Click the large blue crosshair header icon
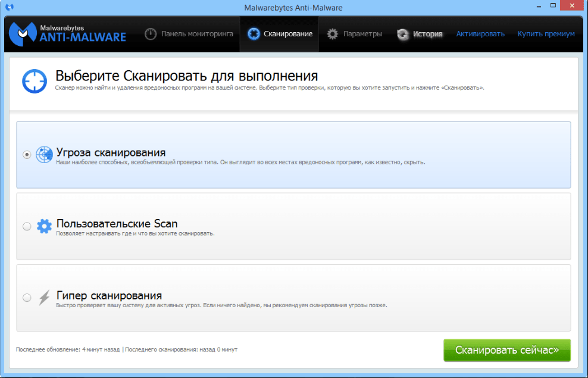Screen dimensions: 588x378 point(35,81)
